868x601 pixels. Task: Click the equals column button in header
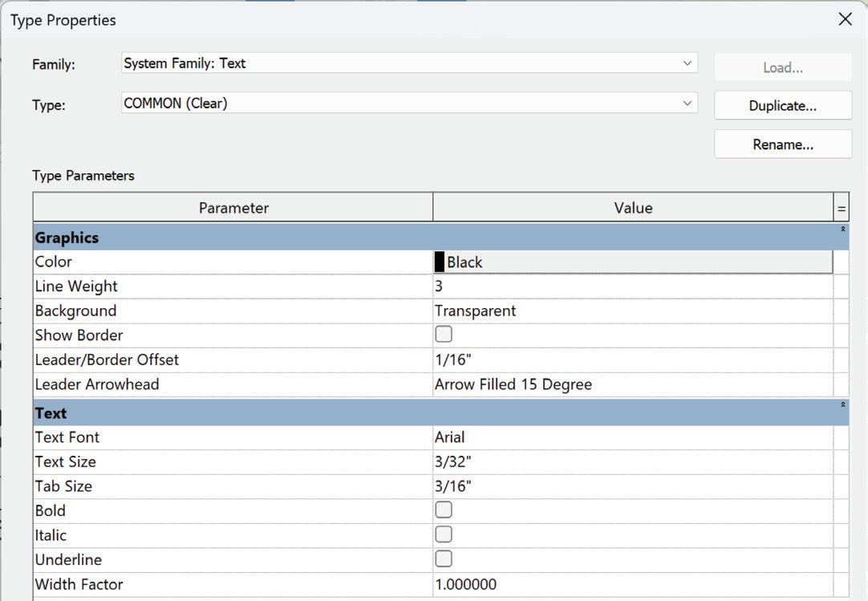tap(842, 209)
